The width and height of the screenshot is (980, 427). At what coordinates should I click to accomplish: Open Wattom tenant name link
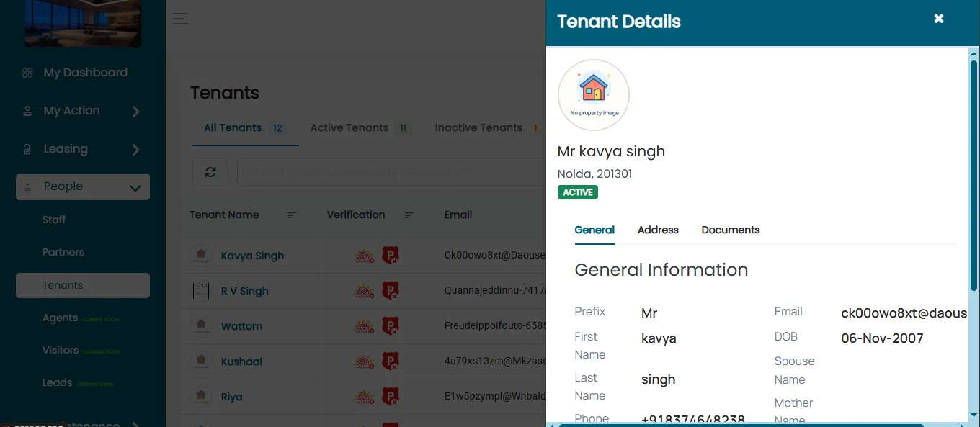tap(241, 326)
